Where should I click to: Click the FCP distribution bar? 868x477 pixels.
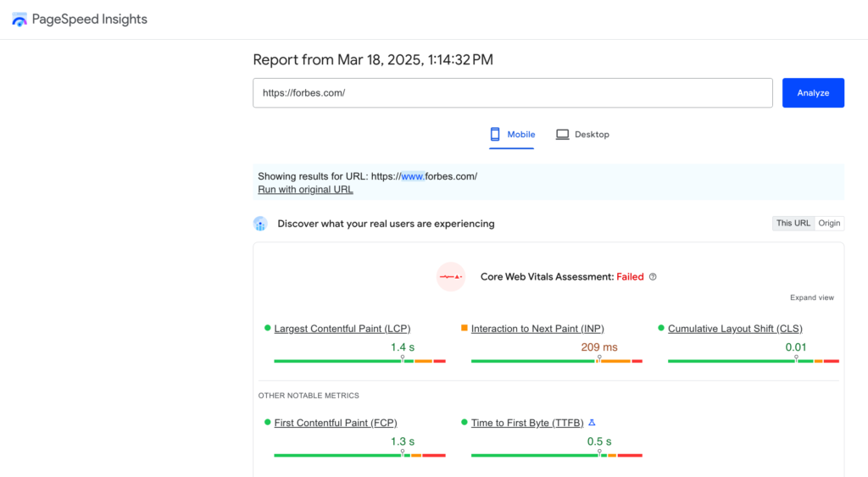click(x=359, y=456)
